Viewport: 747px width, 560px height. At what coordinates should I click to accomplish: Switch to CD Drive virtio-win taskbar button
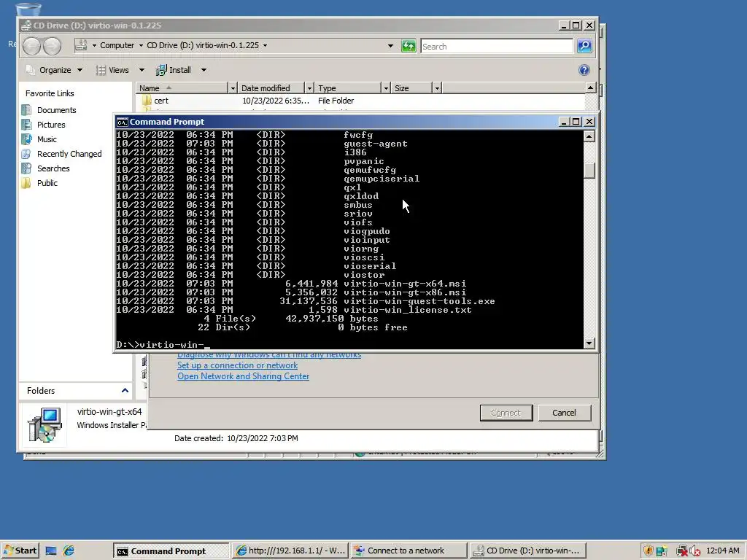[x=527, y=551]
